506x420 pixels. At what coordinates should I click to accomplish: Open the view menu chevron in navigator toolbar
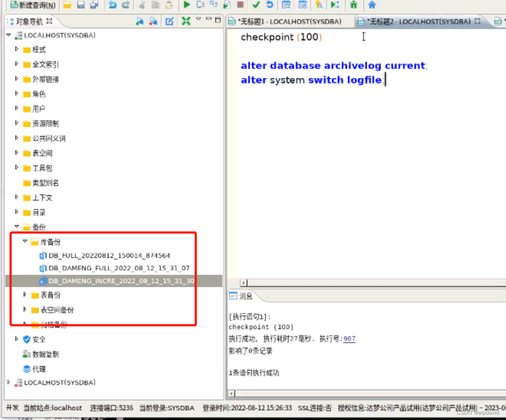pos(199,20)
